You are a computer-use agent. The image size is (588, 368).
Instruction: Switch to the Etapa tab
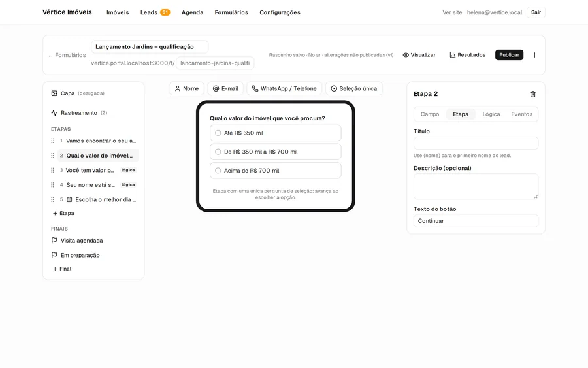(x=461, y=114)
